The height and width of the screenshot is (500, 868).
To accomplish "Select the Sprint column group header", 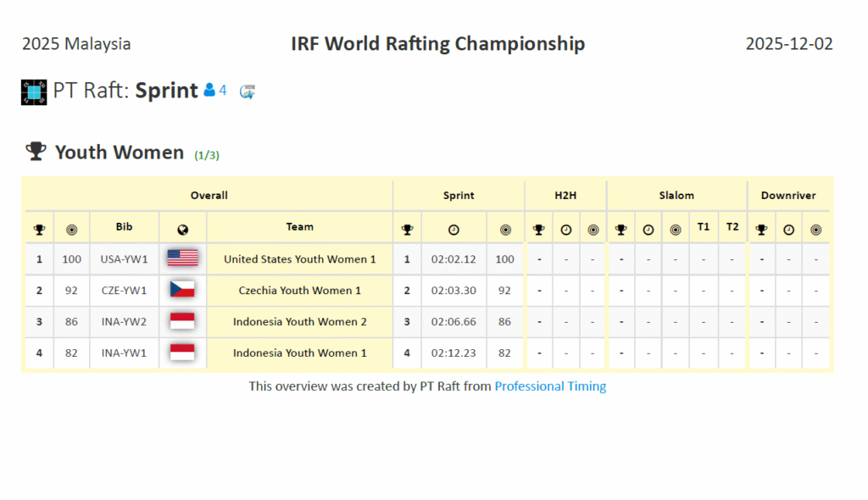I will (x=459, y=195).
